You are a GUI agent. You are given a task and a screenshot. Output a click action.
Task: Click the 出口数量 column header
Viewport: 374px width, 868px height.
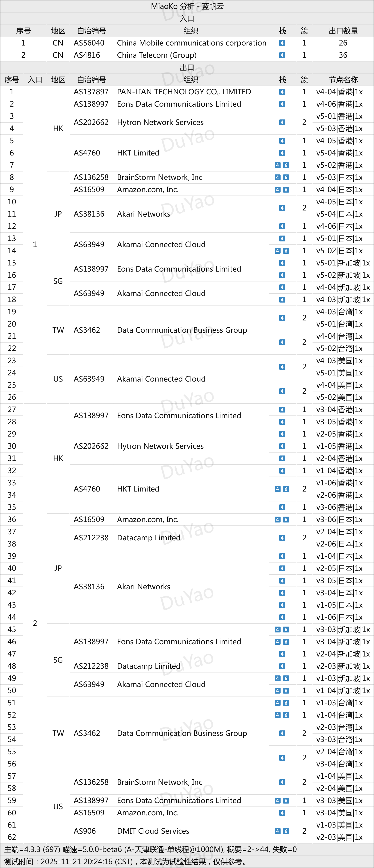tap(343, 31)
